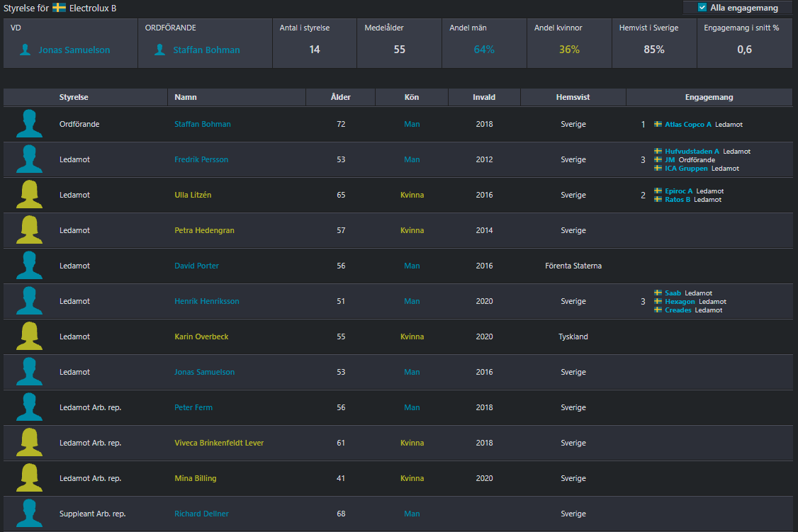Sort table by Ålder column header
Screen dimensions: 798x532
click(x=340, y=97)
